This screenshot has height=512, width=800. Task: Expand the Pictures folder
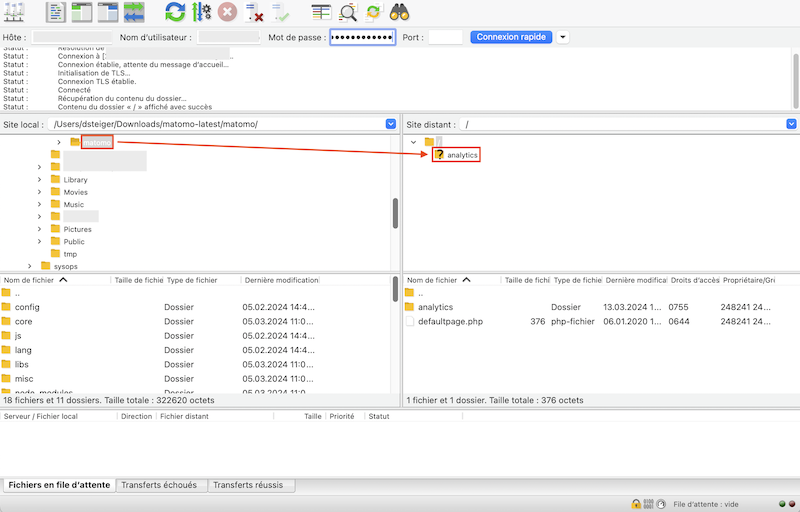pyautogui.click(x=39, y=229)
